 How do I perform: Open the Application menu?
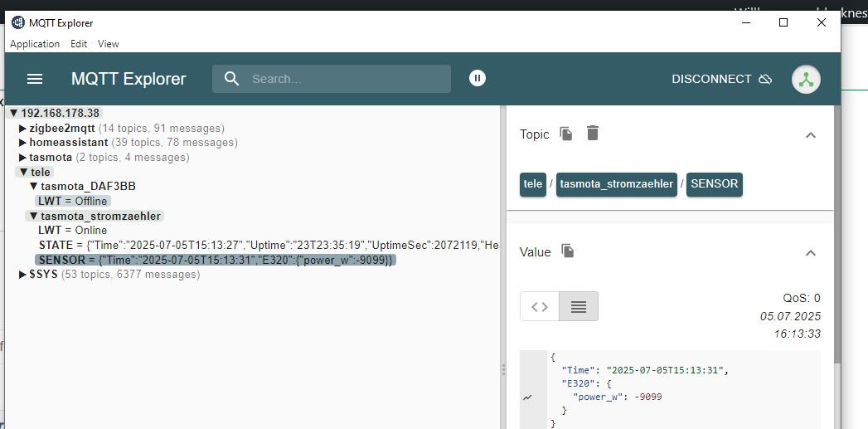point(35,44)
